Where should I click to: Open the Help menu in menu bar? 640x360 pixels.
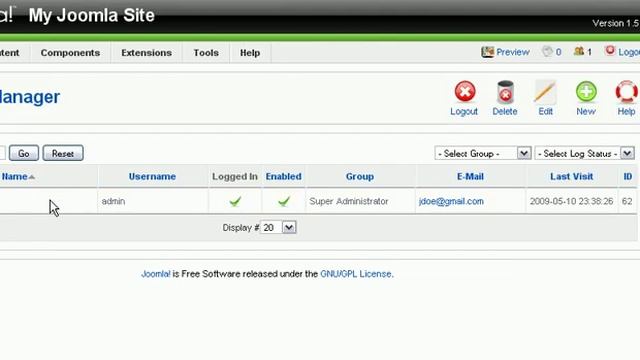coord(250,53)
